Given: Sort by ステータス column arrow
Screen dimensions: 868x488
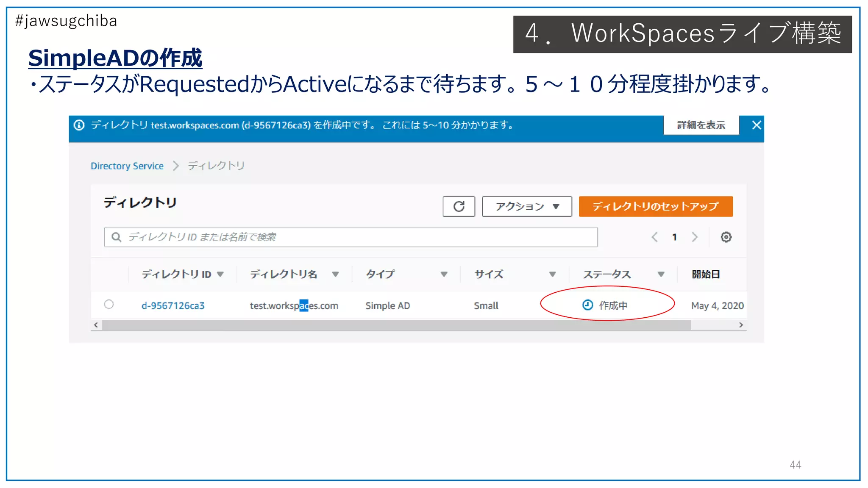Looking at the screenshot, I should point(661,274).
